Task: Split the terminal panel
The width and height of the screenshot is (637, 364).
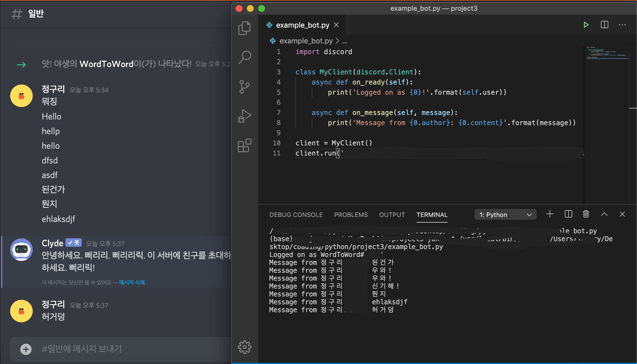Action: (x=568, y=214)
